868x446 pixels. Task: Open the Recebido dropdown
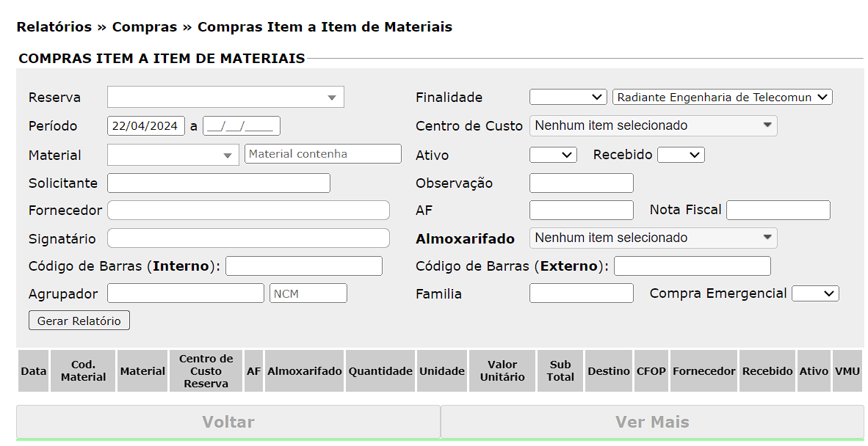click(680, 155)
